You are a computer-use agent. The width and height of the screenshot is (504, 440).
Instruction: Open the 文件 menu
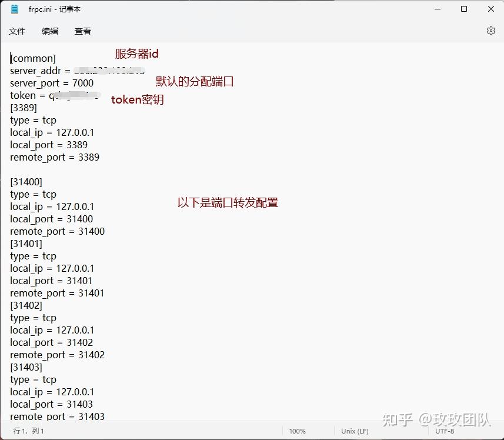[x=18, y=31]
